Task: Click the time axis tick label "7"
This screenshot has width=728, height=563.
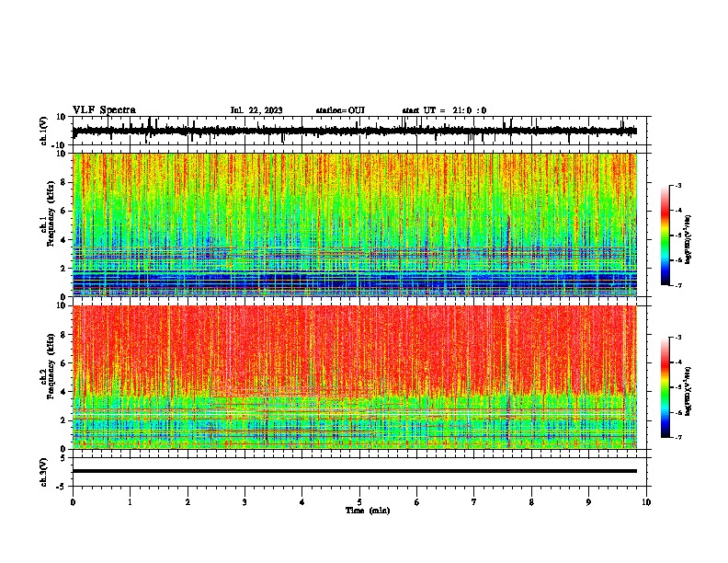Action: point(474,502)
